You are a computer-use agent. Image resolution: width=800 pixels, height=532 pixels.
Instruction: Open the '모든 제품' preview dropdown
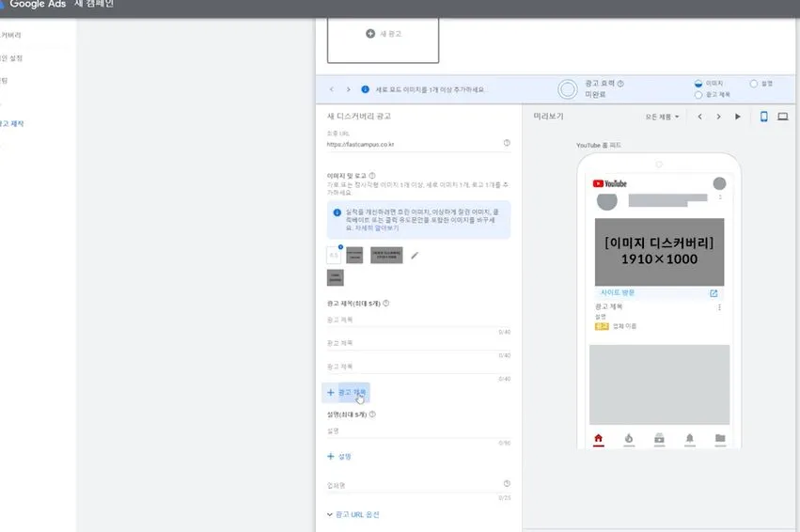click(662, 117)
